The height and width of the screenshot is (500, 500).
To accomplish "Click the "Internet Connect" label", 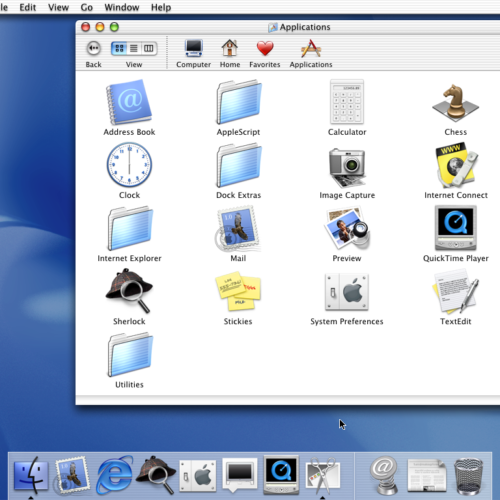I will coord(456,195).
